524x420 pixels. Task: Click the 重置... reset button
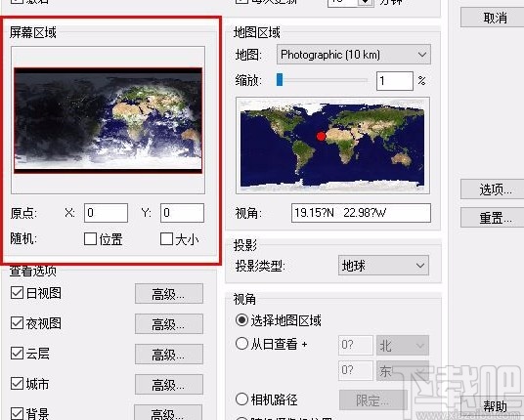pyautogui.click(x=493, y=218)
